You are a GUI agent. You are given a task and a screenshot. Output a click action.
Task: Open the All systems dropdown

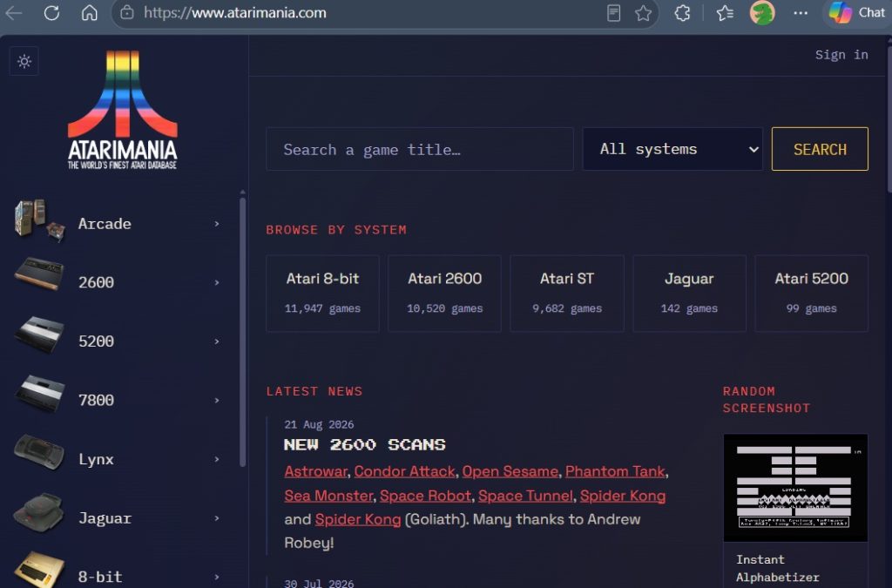coord(672,149)
